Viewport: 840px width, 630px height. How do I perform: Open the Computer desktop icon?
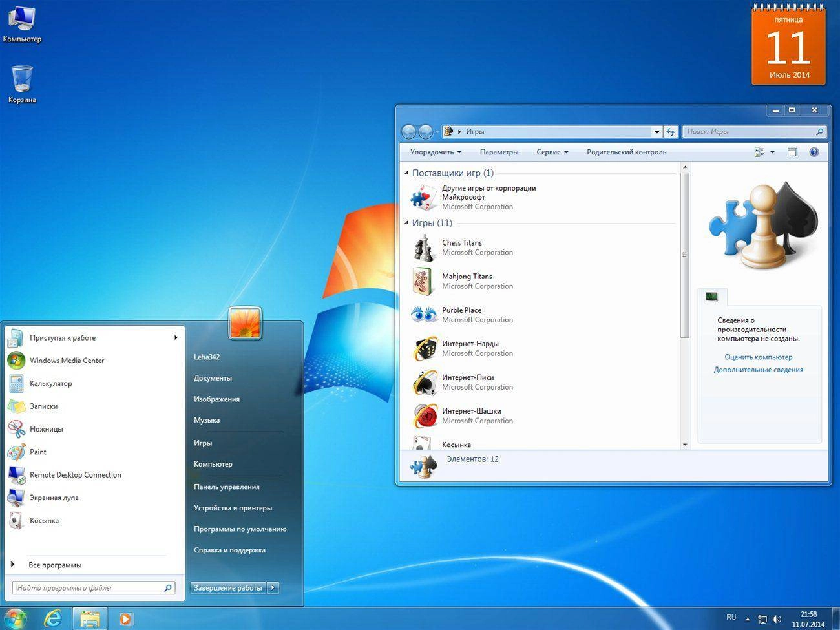[21, 23]
